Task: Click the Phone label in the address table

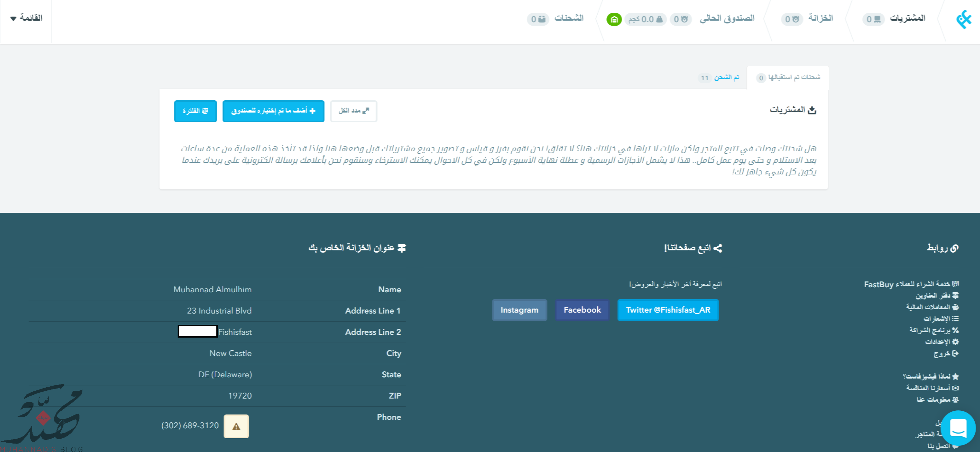Action: 389,417
